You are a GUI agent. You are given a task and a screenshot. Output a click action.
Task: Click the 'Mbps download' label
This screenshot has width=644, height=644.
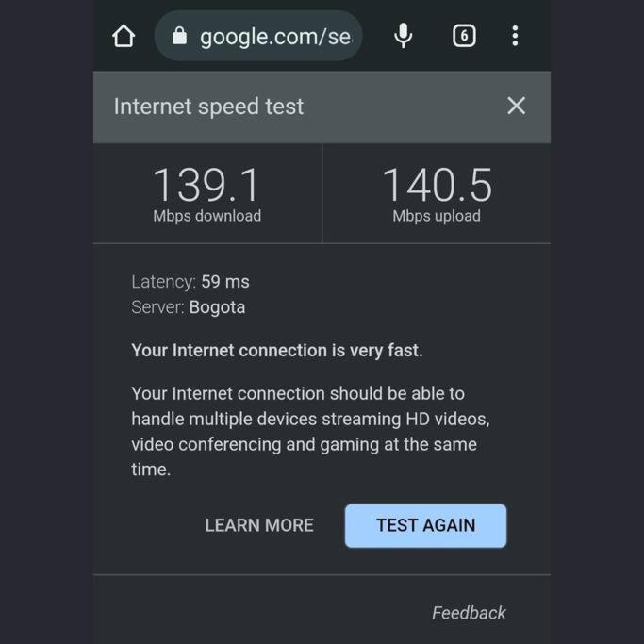pos(207,216)
